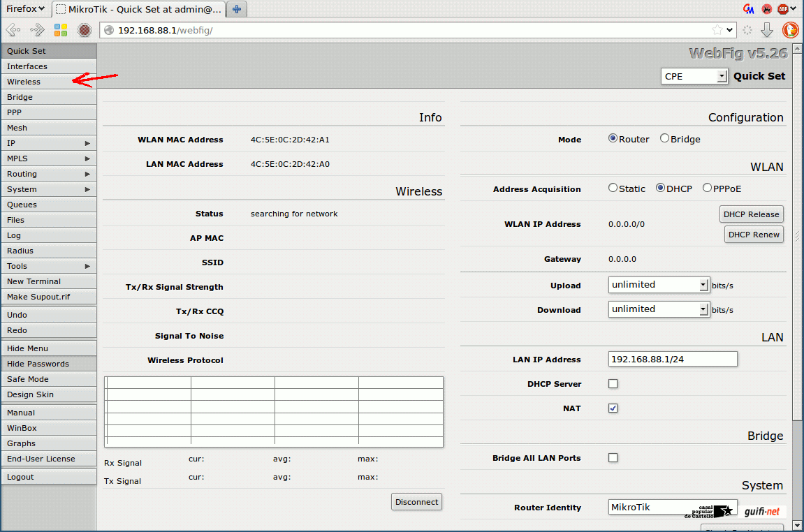804x532 pixels.
Task: Open the Log menu item
Action: pyautogui.click(x=48, y=235)
